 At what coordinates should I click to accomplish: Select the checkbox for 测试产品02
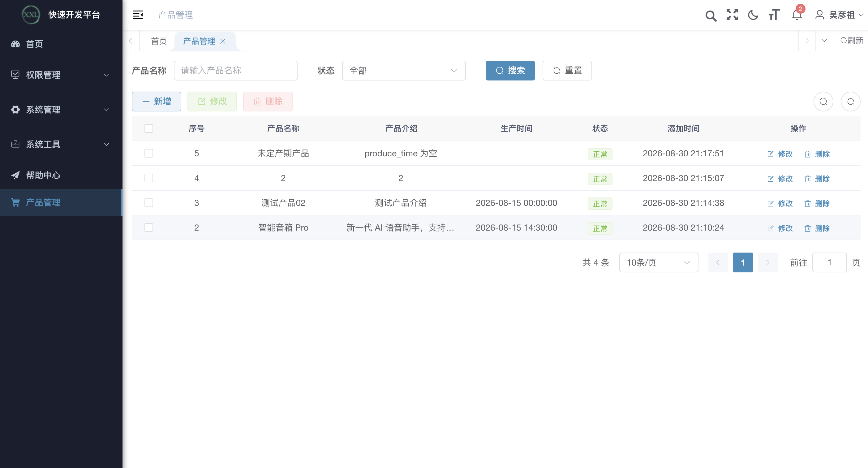tap(148, 203)
